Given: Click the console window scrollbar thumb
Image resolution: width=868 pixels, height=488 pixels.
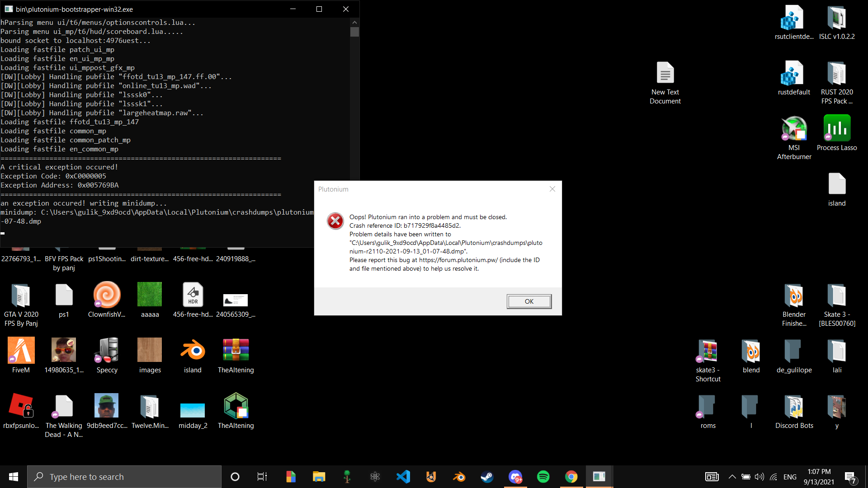Looking at the screenshot, I should [x=354, y=32].
